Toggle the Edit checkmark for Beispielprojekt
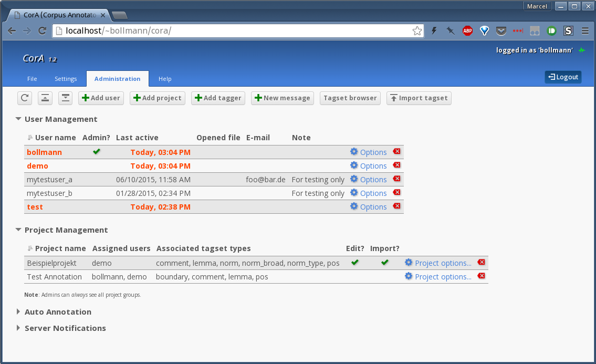The image size is (596, 364). 355,262
